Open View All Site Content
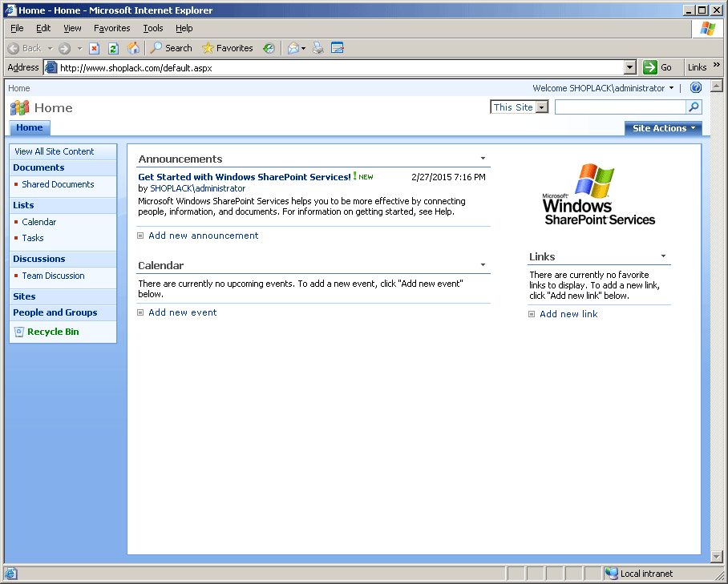Image resolution: width=728 pixels, height=584 pixels. [54, 151]
